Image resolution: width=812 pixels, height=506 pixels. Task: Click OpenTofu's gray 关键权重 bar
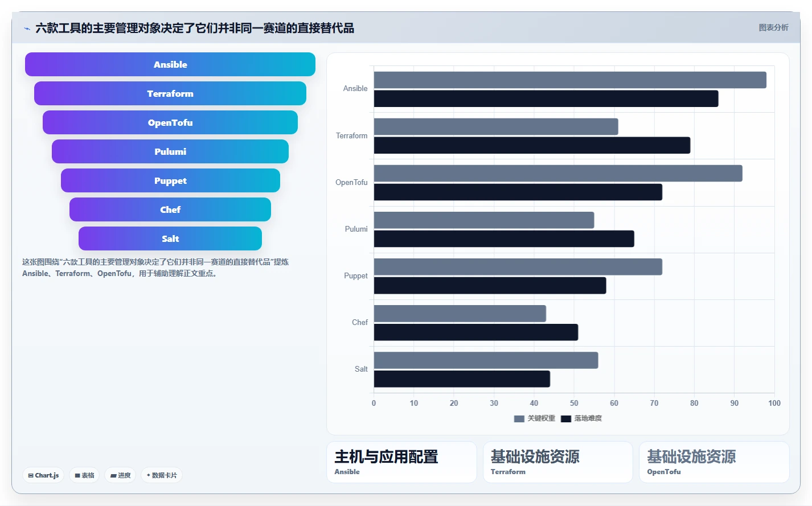tap(558, 174)
